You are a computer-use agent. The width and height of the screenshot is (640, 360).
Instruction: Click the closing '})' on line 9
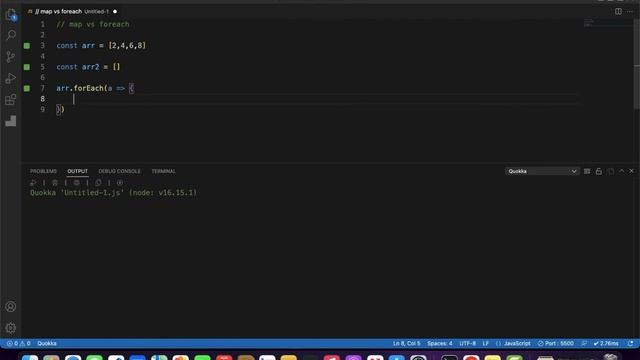coord(60,109)
